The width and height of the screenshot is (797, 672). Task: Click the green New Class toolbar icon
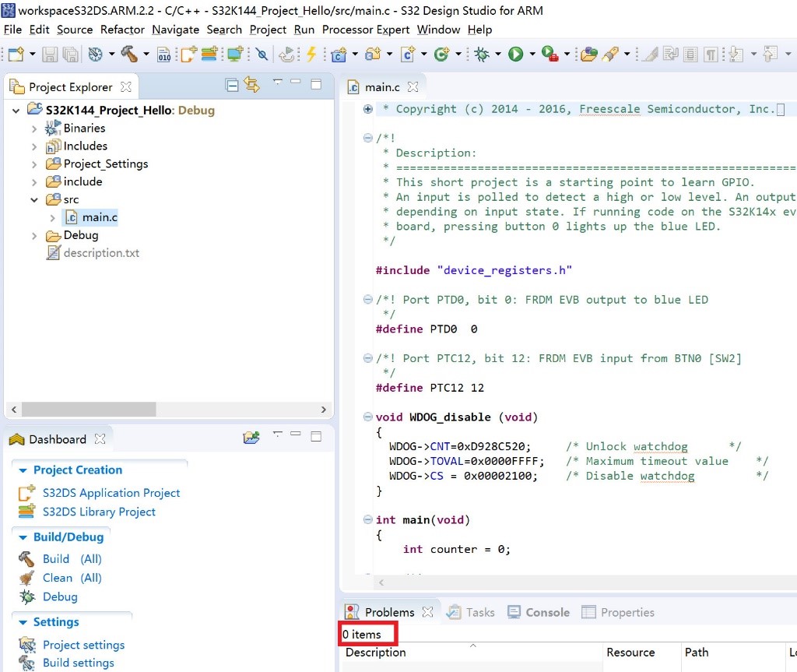(441, 54)
